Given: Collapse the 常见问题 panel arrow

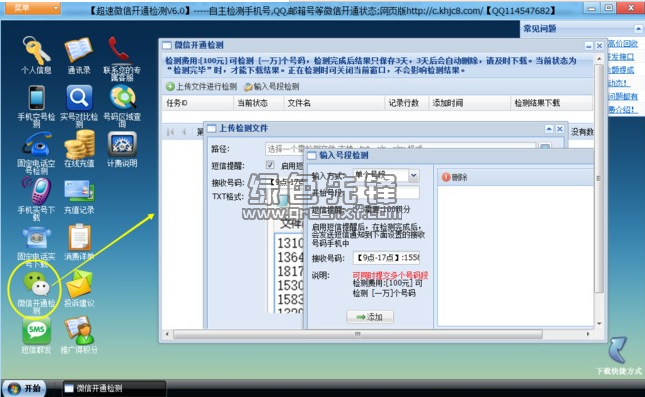Looking at the screenshot, I should (x=638, y=29).
